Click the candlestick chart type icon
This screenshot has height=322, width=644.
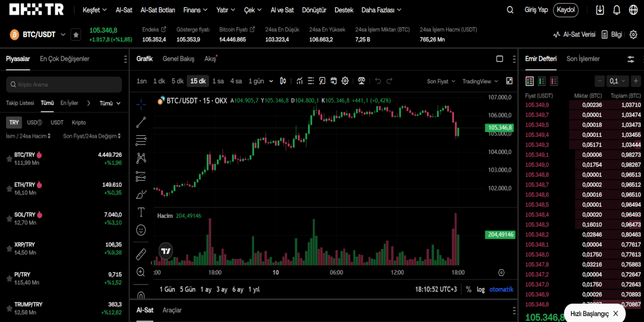pos(283,81)
